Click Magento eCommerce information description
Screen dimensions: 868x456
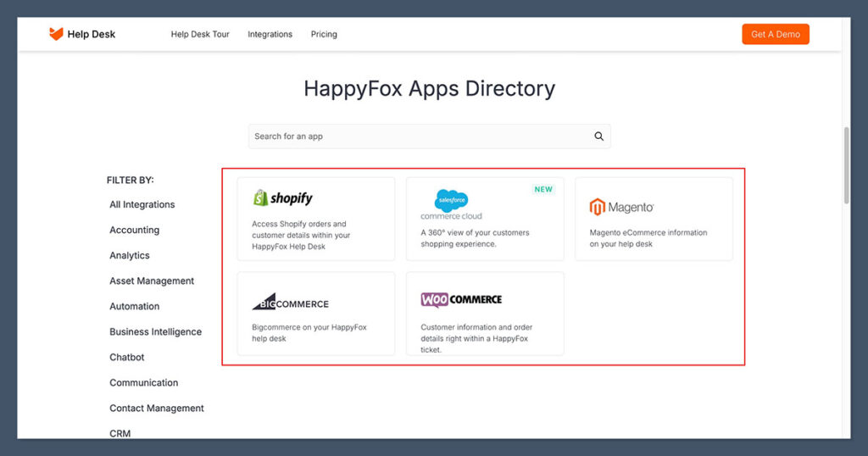pos(648,238)
